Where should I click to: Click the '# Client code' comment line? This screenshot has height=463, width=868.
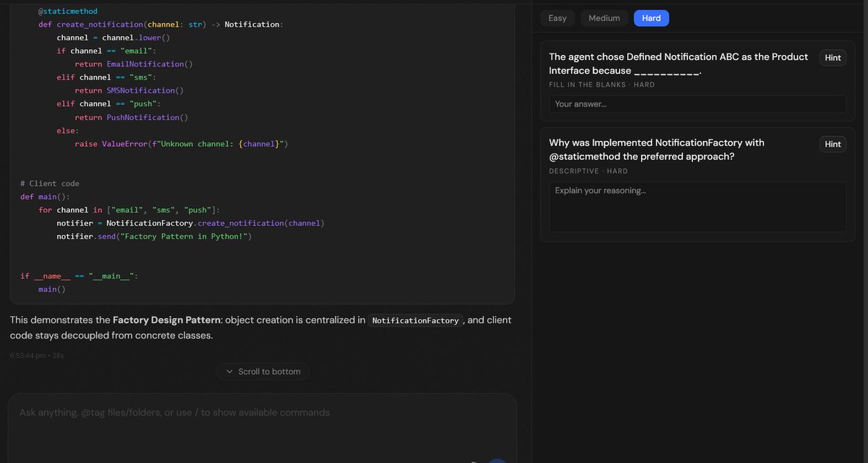point(50,184)
